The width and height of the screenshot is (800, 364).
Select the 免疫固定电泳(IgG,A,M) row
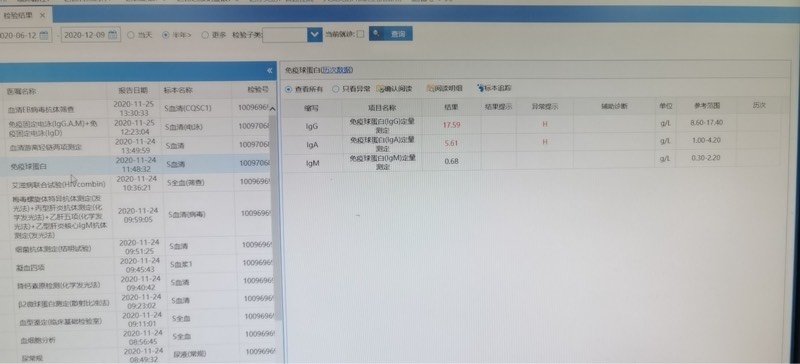[x=138, y=127]
